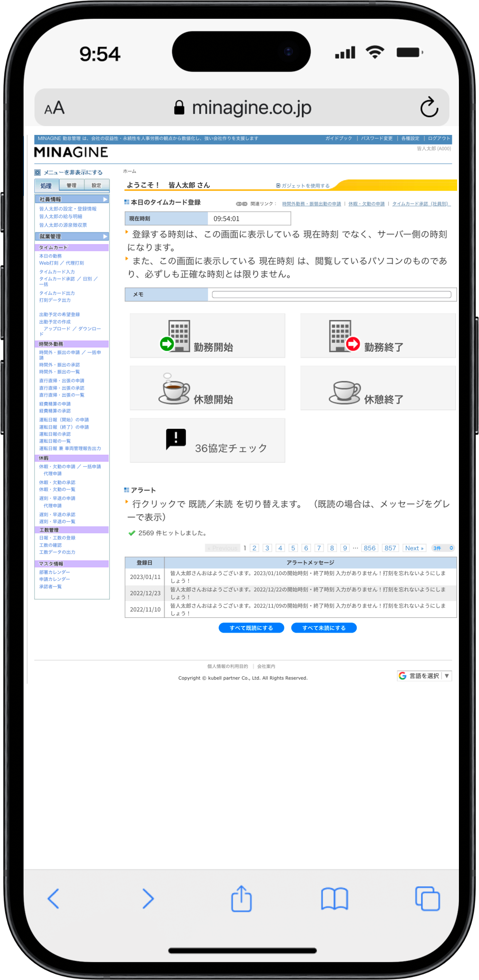Open the 休暇・欠勤の申請 related link

point(366,204)
